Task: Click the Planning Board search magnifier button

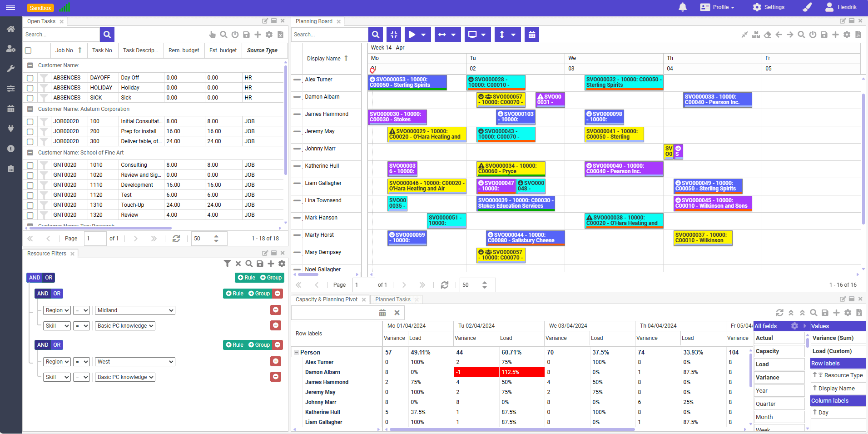Action: [x=375, y=35]
